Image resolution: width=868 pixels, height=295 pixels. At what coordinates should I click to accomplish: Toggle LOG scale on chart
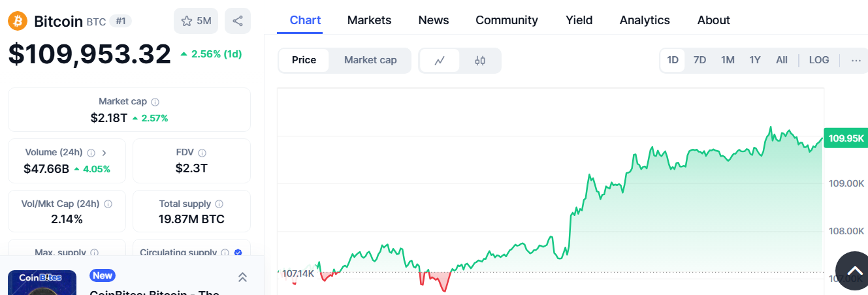(x=819, y=60)
